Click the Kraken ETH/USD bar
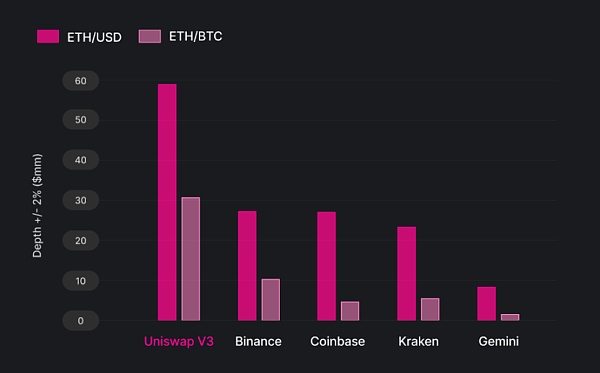The height and width of the screenshot is (373, 600). (406, 274)
